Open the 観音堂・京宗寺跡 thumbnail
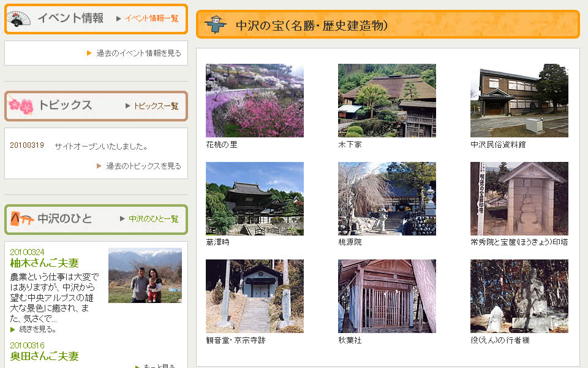This screenshot has width=588, height=368. tap(255, 296)
